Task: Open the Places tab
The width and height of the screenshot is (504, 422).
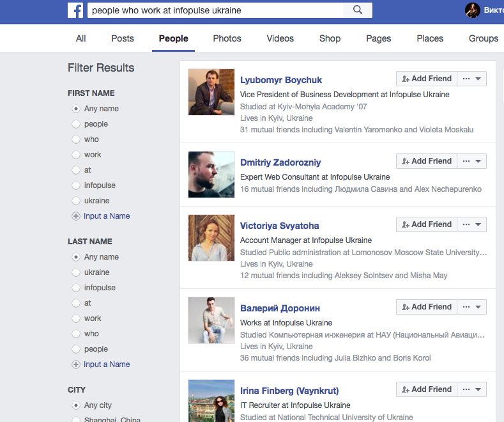Action: 430,38
